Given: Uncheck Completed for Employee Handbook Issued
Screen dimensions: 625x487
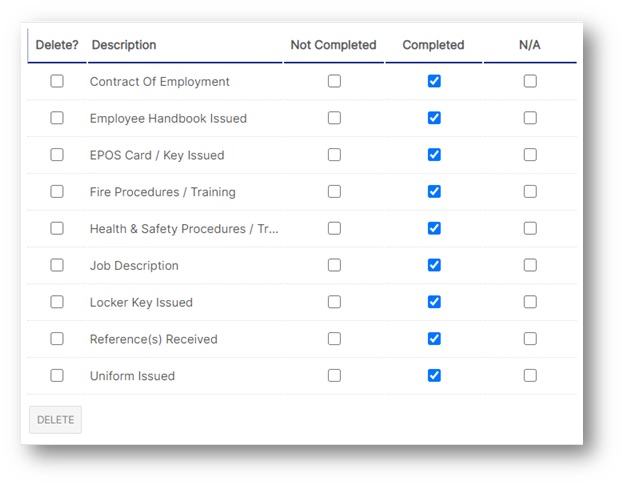Looking at the screenshot, I should [434, 118].
